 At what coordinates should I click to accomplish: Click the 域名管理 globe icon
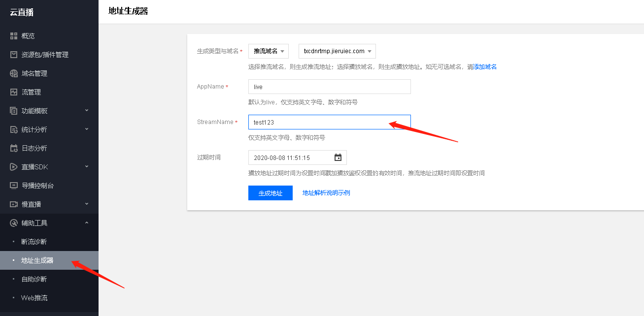click(14, 73)
